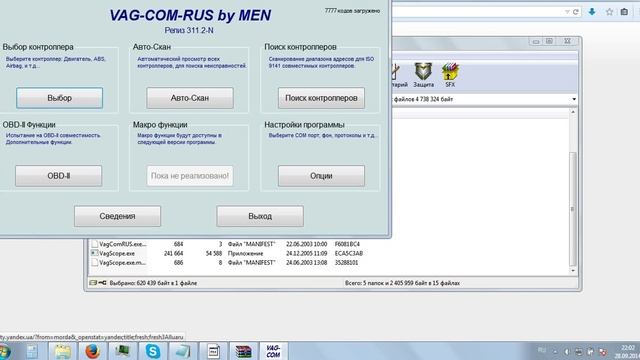Screen dimensions: 640x360
Task: Click the greyed Пока не реализовано! macro button
Action: pyautogui.click(x=190, y=176)
